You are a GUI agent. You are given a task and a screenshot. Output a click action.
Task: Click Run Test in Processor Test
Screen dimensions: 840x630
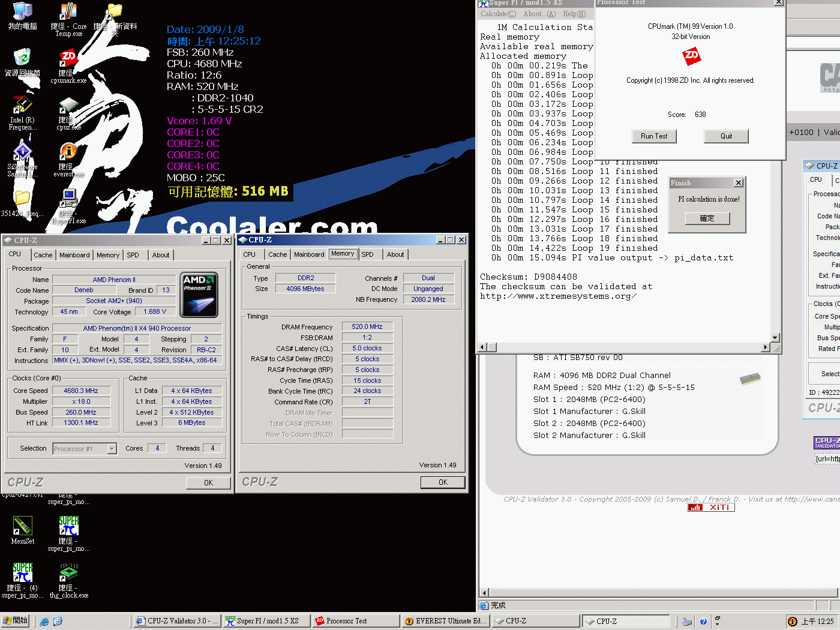click(x=654, y=136)
